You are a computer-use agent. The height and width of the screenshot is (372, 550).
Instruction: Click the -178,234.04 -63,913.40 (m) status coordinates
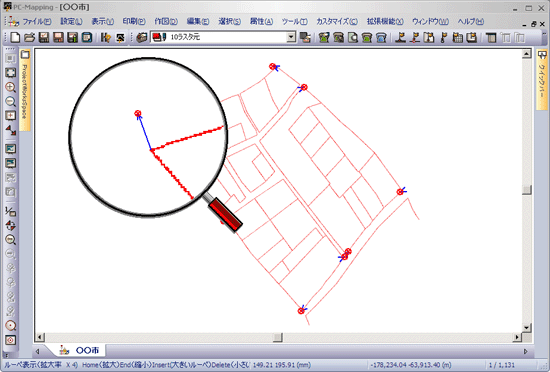pos(411,365)
